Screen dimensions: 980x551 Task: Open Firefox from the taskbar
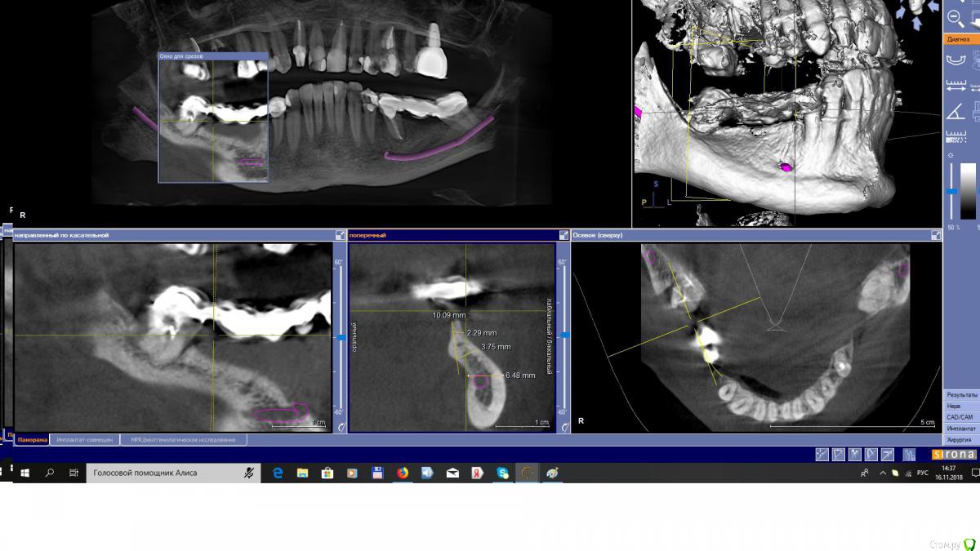click(x=403, y=473)
